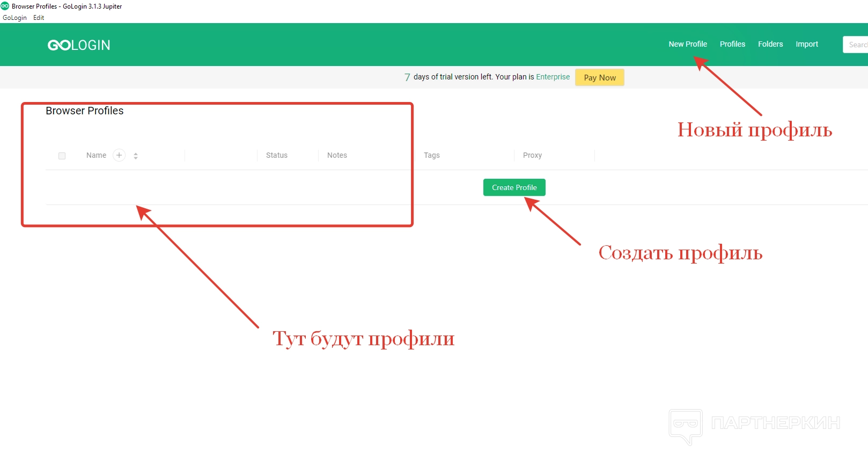Viewport: 868px width, 474px height.
Task: Click the green Create Profile button
Action: click(514, 187)
